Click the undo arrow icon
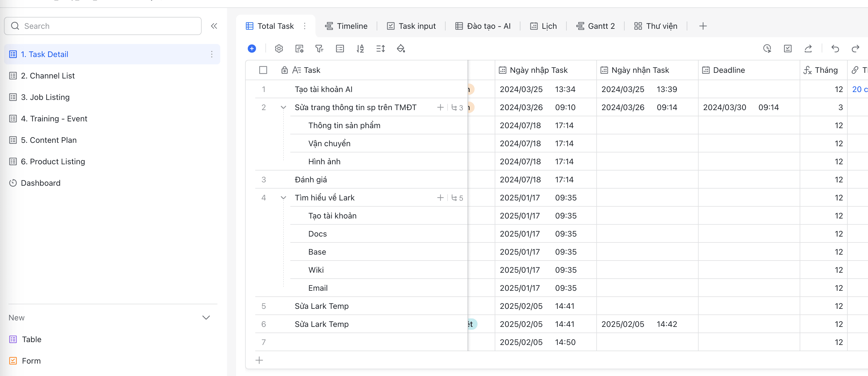This screenshot has height=376, width=868. (835, 49)
